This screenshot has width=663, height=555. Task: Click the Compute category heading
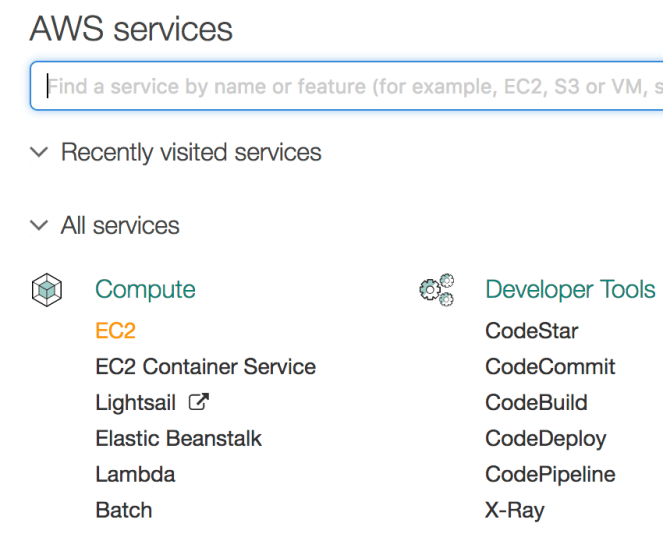pos(145,290)
